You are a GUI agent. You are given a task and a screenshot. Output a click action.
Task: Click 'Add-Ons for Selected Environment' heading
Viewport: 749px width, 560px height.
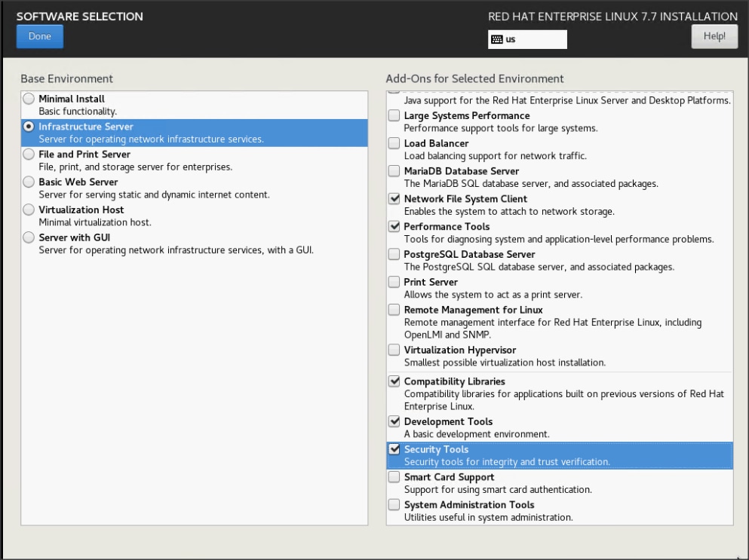click(474, 78)
